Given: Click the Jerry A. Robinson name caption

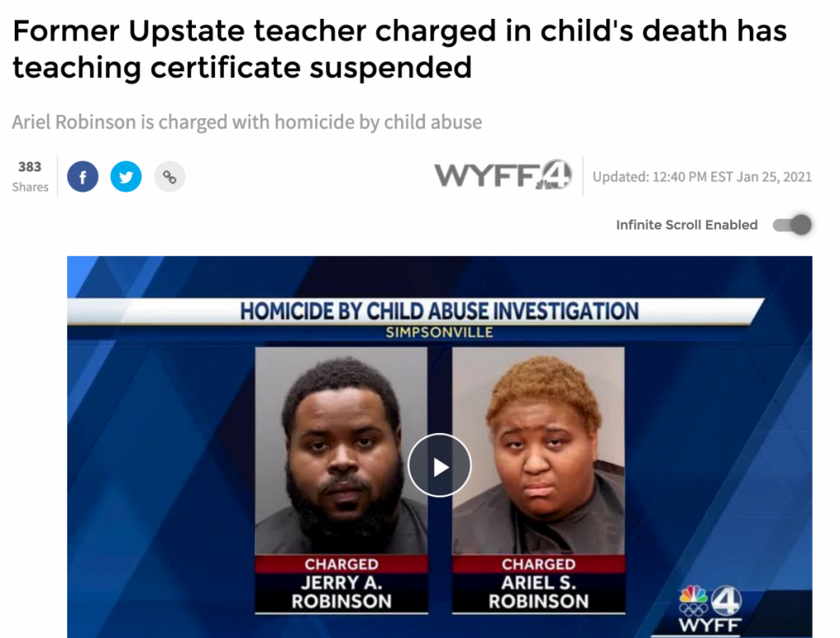Looking at the screenshot, I should (341, 592).
